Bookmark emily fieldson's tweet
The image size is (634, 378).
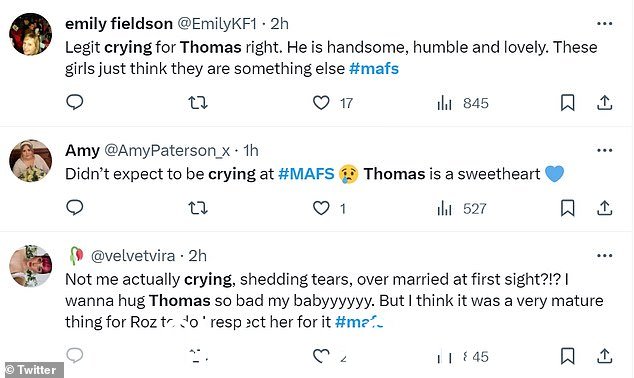(x=567, y=103)
